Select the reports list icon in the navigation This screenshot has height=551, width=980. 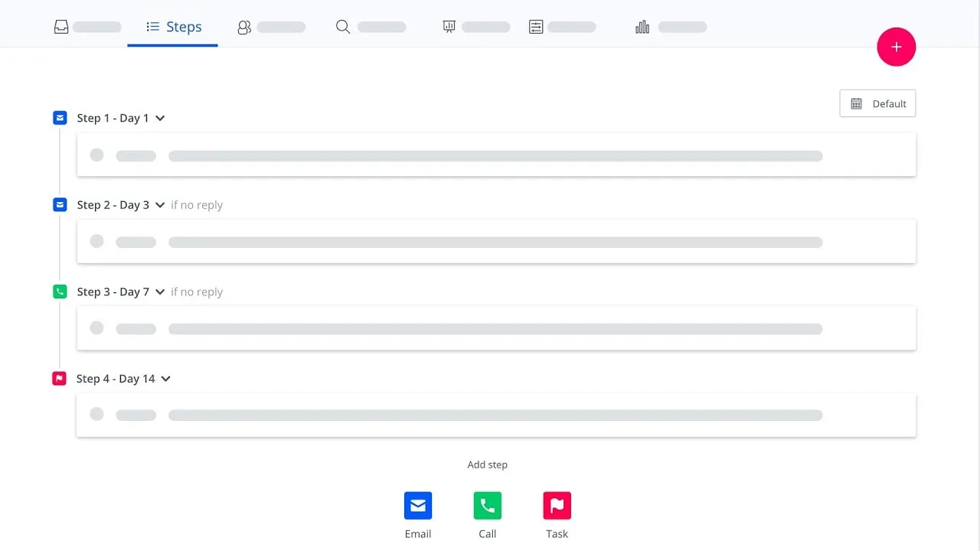[x=535, y=27]
